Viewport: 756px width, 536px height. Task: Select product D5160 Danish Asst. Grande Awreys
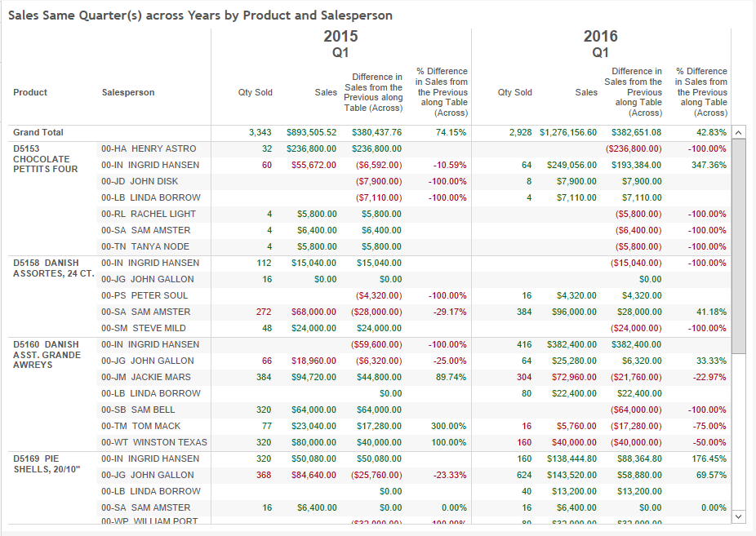[47, 355]
